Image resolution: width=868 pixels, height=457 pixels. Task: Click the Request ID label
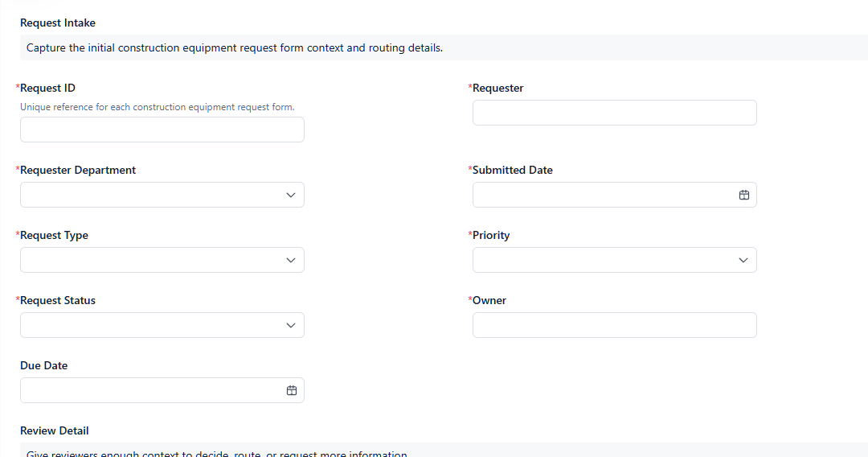tap(47, 88)
